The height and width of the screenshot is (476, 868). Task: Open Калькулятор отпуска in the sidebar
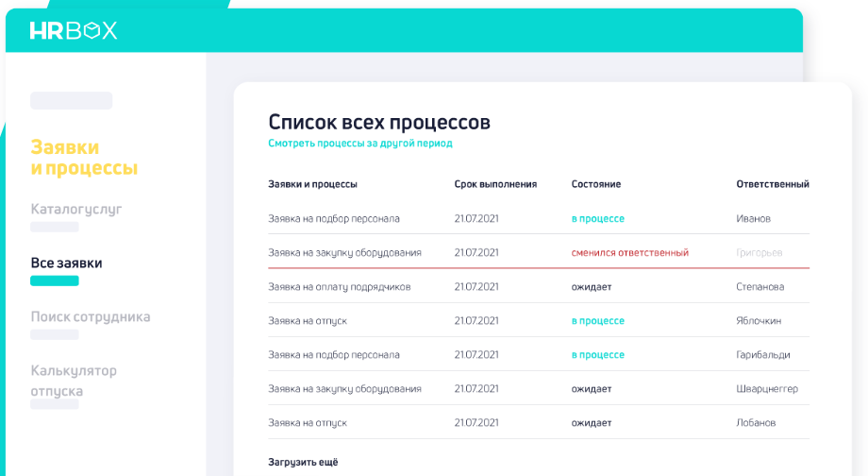[x=73, y=380]
